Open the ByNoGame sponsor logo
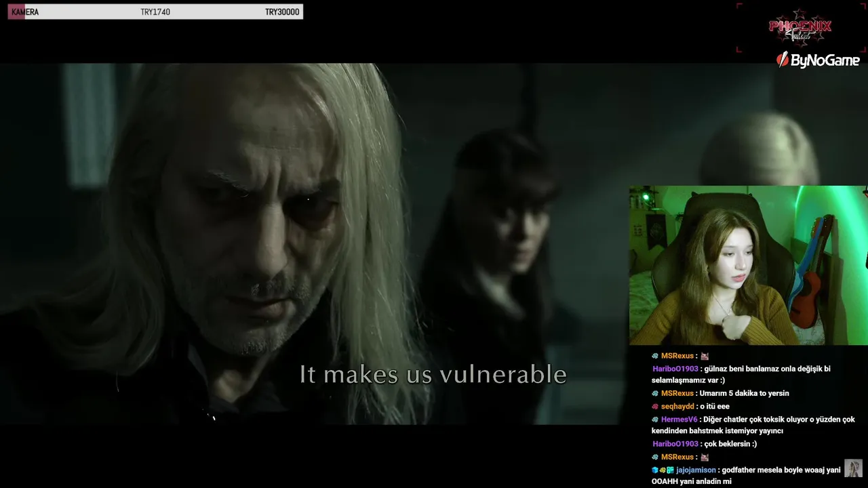 pyautogui.click(x=818, y=60)
